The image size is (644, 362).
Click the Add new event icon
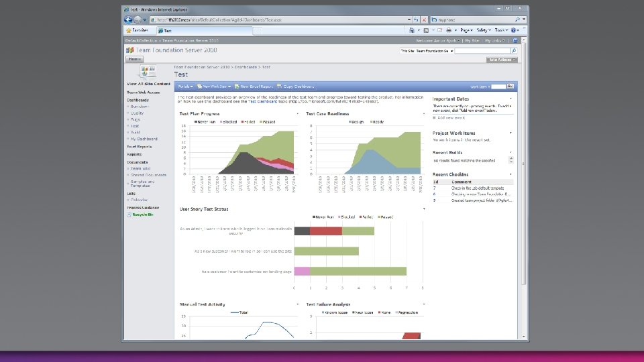434,118
